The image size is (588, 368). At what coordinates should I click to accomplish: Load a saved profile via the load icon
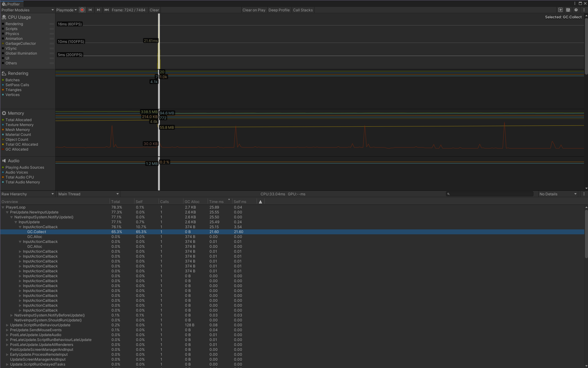(560, 10)
